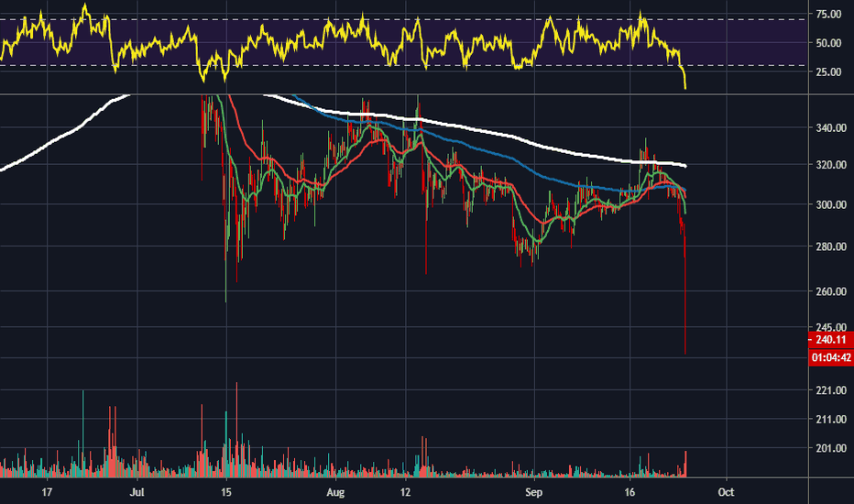Click the 340.00 price axis label
Viewport: 854px width, 504px height.
[831, 128]
